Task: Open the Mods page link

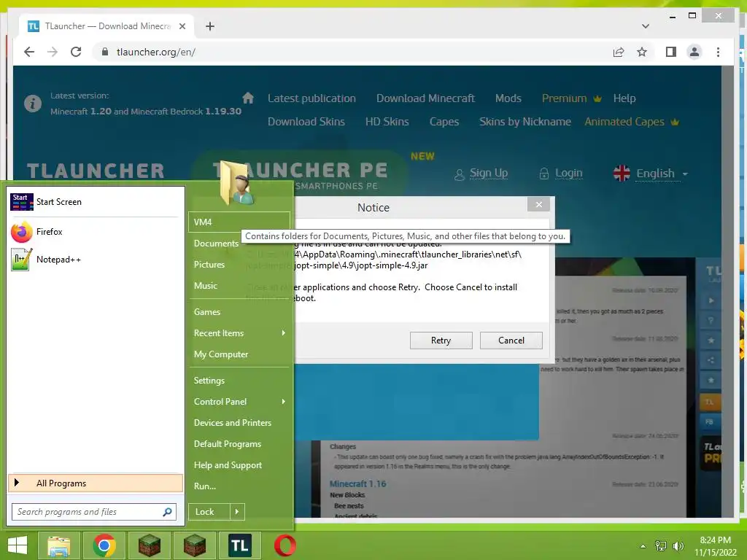Action: click(x=508, y=98)
